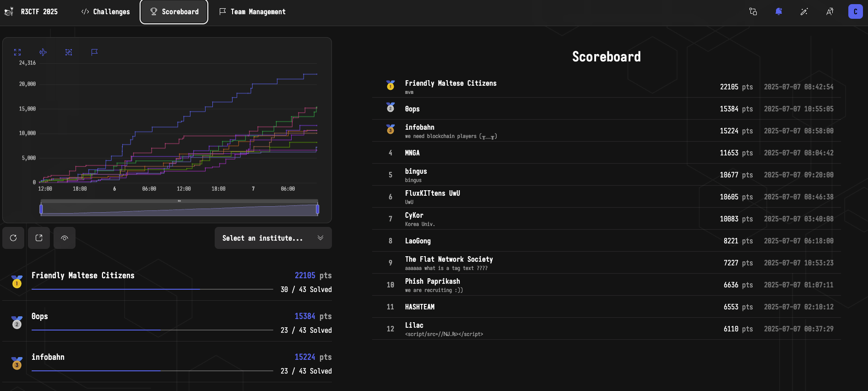Click the left handle of chart range slider
The width and height of the screenshot is (868, 391).
tap(41, 209)
